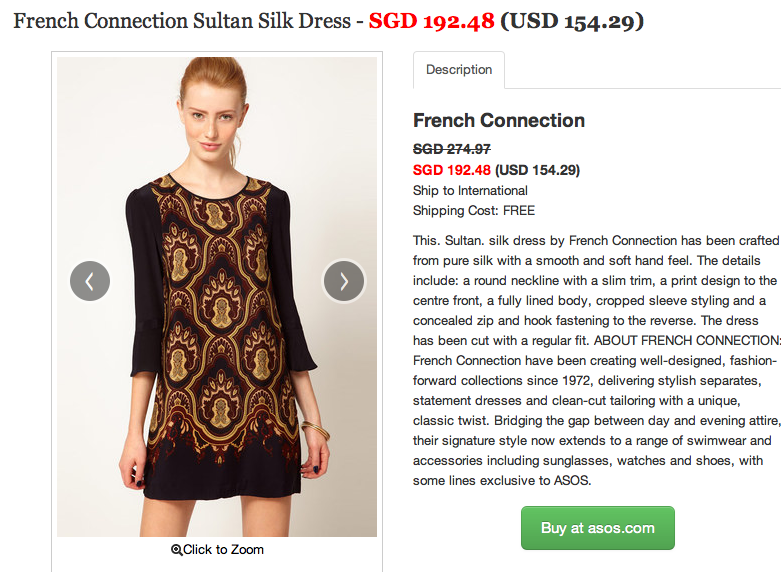Advance to the next product photo arrow
The width and height of the screenshot is (781, 572).
(x=344, y=281)
